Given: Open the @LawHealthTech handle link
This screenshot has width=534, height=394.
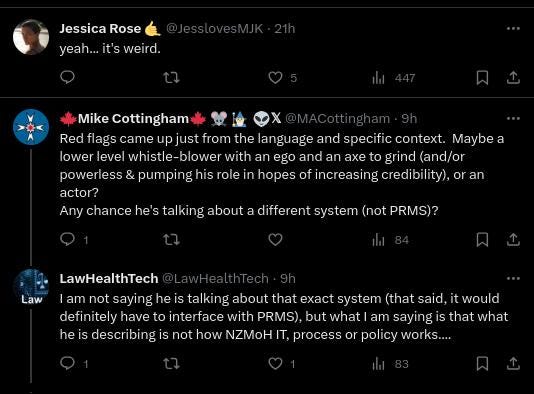Looking at the screenshot, I should pyautogui.click(x=215, y=279).
